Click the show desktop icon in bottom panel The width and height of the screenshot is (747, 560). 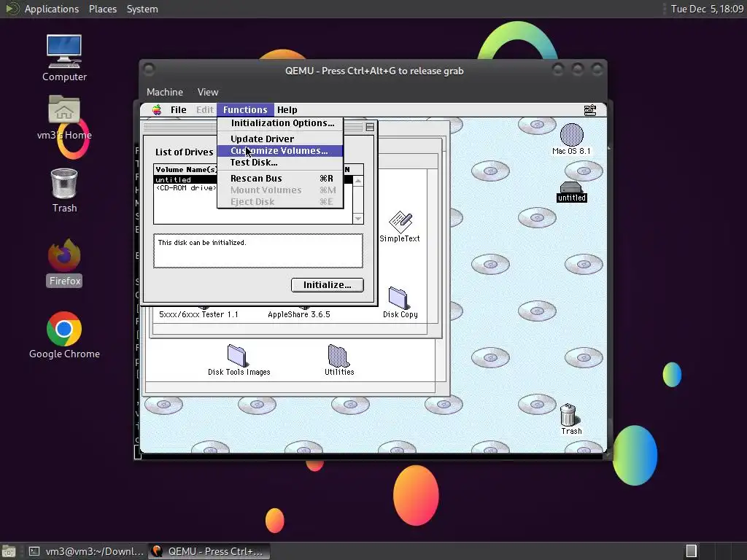click(x=9, y=551)
